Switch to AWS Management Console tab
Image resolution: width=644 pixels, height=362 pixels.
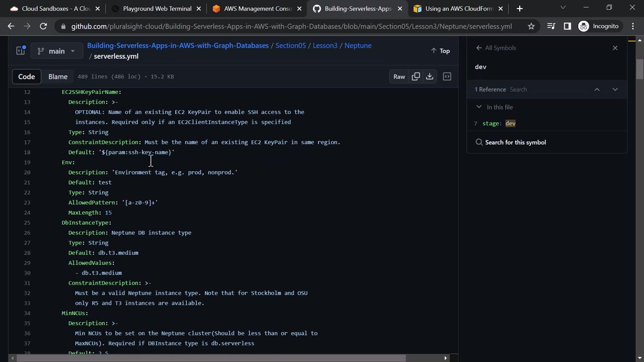pos(257,9)
